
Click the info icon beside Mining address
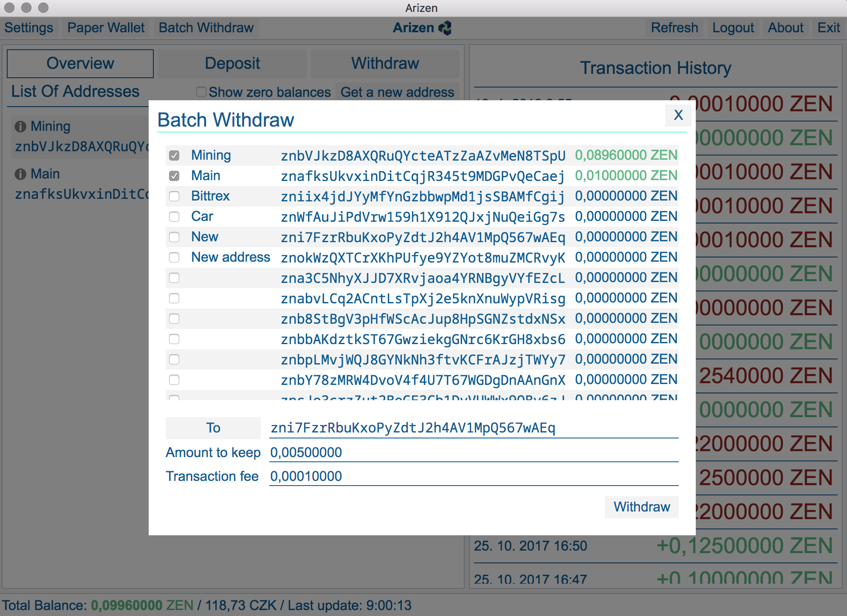pyautogui.click(x=20, y=127)
